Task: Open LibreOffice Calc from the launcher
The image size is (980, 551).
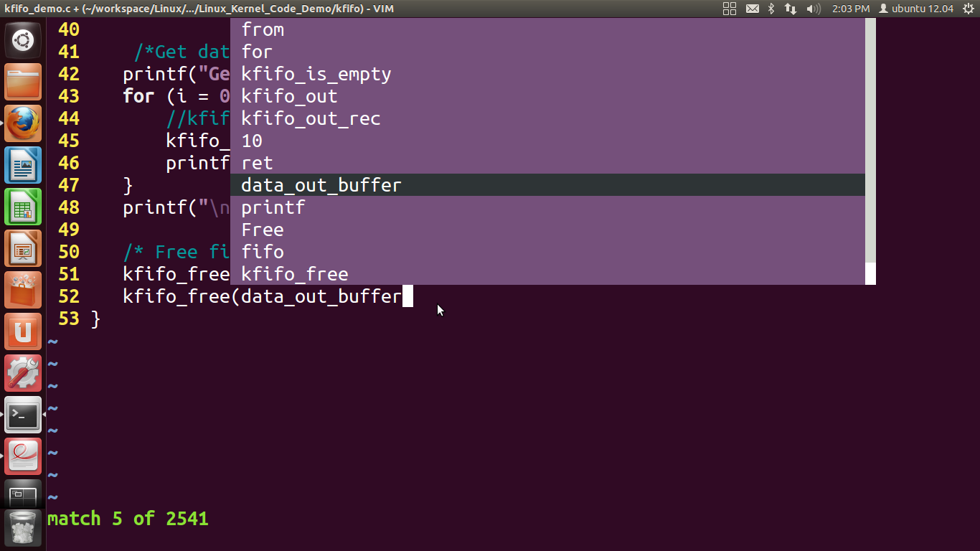Action: click(22, 206)
